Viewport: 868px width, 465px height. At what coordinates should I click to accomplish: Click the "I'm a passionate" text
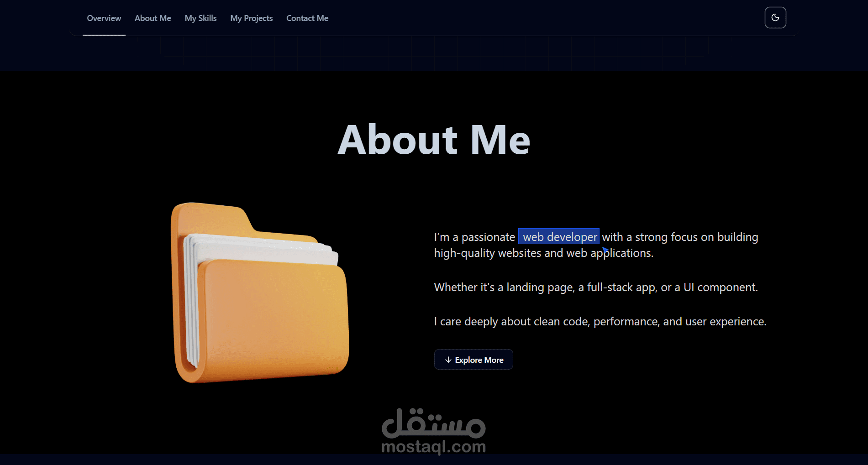[474, 237]
